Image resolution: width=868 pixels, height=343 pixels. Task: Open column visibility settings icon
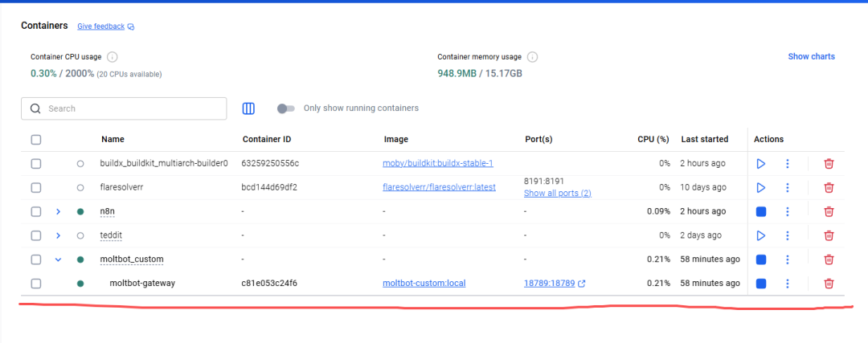(x=249, y=108)
